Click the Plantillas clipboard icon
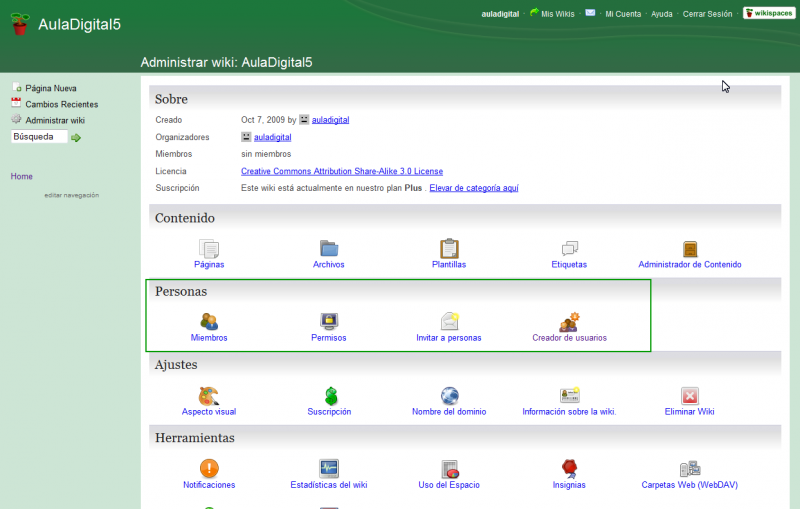The width and height of the screenshot is (800, 509). click(x=449, y=248)
